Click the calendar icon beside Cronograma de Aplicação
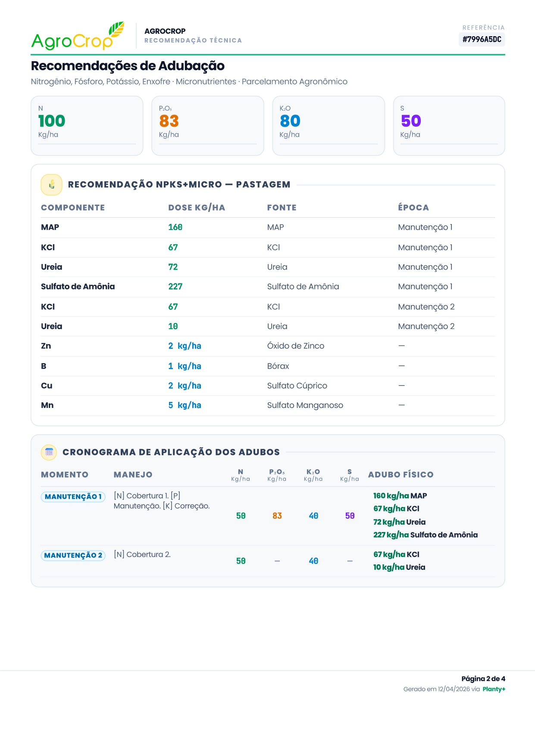This screenshot has width=535, height=756. click(x=49, y=452)
